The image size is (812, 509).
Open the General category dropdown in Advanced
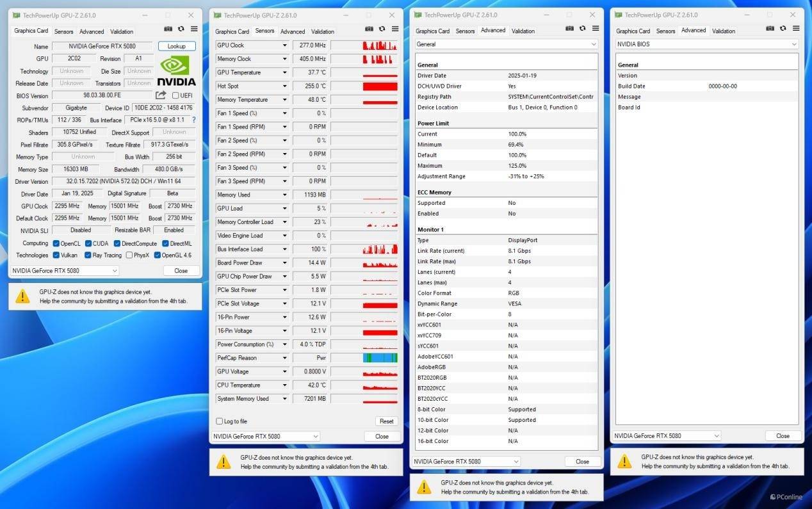point(506,44)
